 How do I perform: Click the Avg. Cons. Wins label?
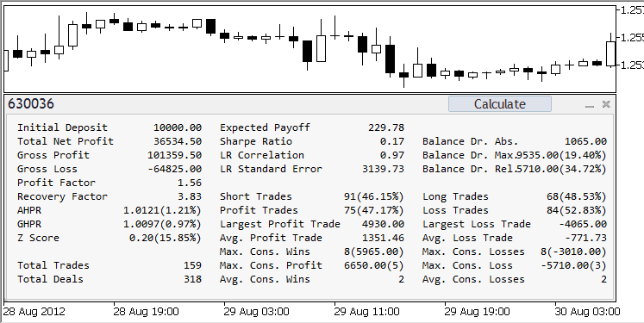265,279
